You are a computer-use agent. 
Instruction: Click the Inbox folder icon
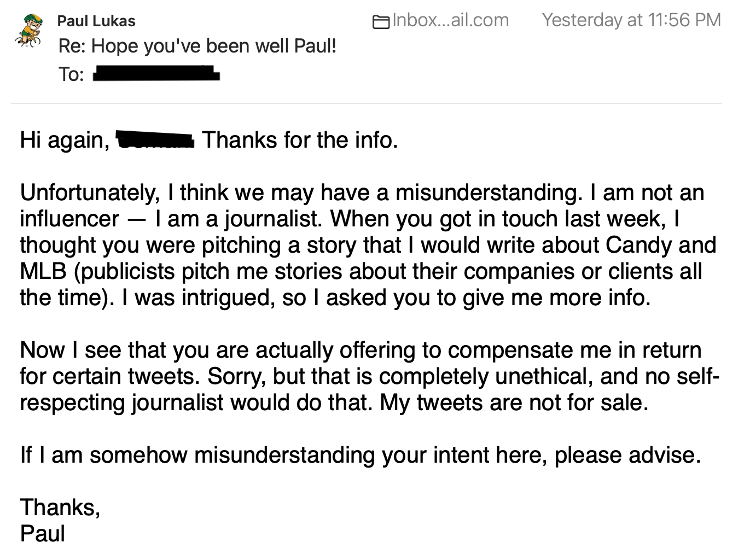pos(381,22)
